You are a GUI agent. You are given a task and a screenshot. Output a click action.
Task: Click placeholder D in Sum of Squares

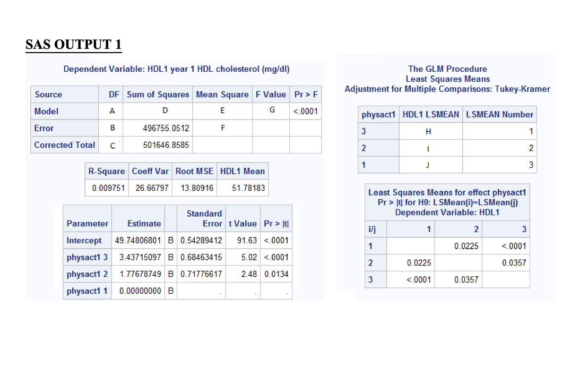pyautogui.click(x=165, y=110)
